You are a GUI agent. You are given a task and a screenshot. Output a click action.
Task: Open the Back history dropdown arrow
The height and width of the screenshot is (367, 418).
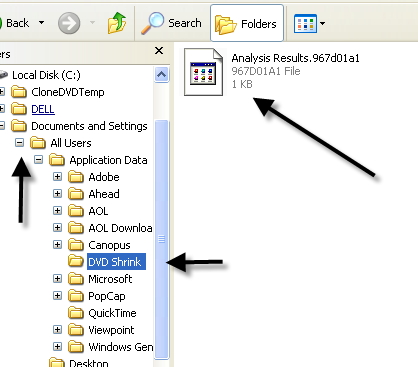[x=41, y=23]
